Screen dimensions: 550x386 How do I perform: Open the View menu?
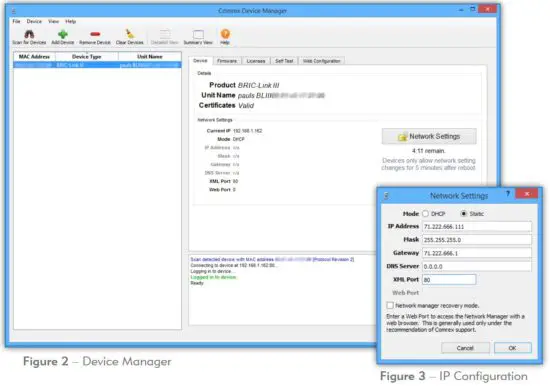pyautogui.click(x=53, y=21)
